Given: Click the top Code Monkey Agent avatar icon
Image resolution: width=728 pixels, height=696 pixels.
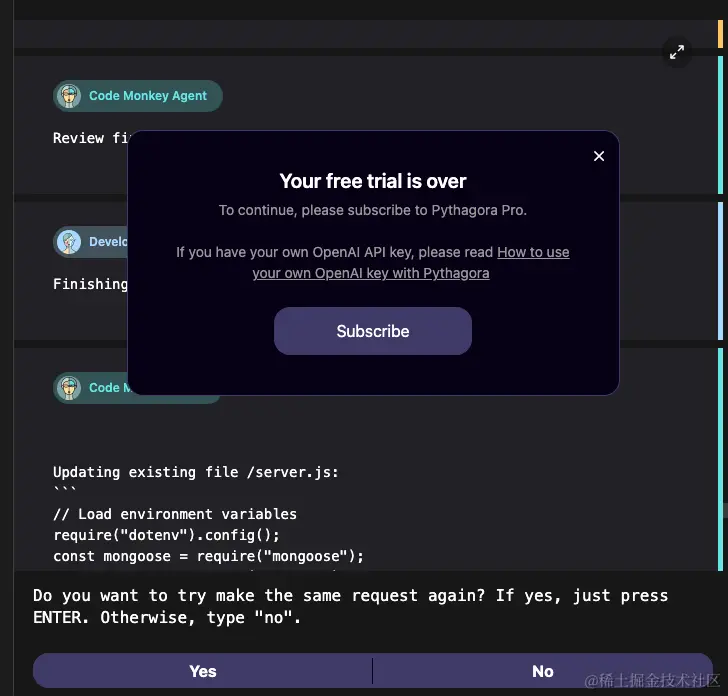Looking at the screenshot, I should click(69, 96).
